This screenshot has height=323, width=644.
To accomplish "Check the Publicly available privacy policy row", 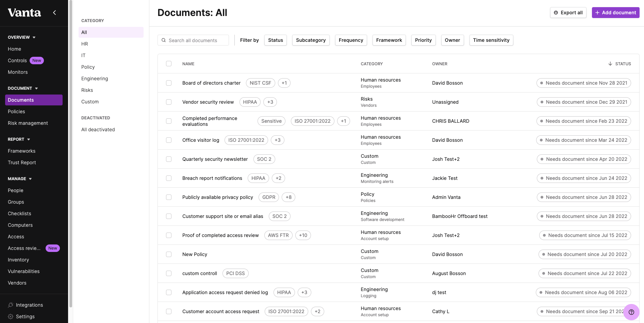I will (169, 197).
